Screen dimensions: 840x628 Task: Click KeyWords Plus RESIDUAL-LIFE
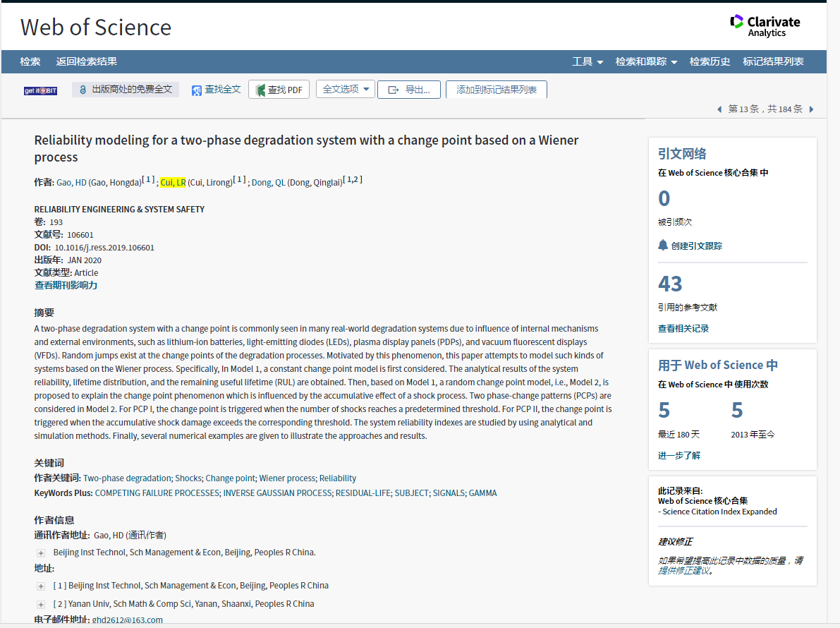363,493
